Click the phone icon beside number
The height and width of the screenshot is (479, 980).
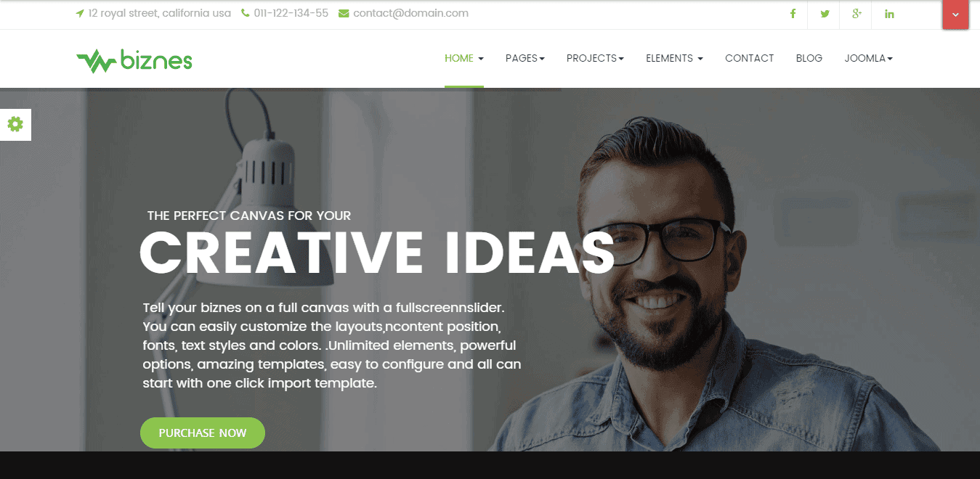pos(245,13)
